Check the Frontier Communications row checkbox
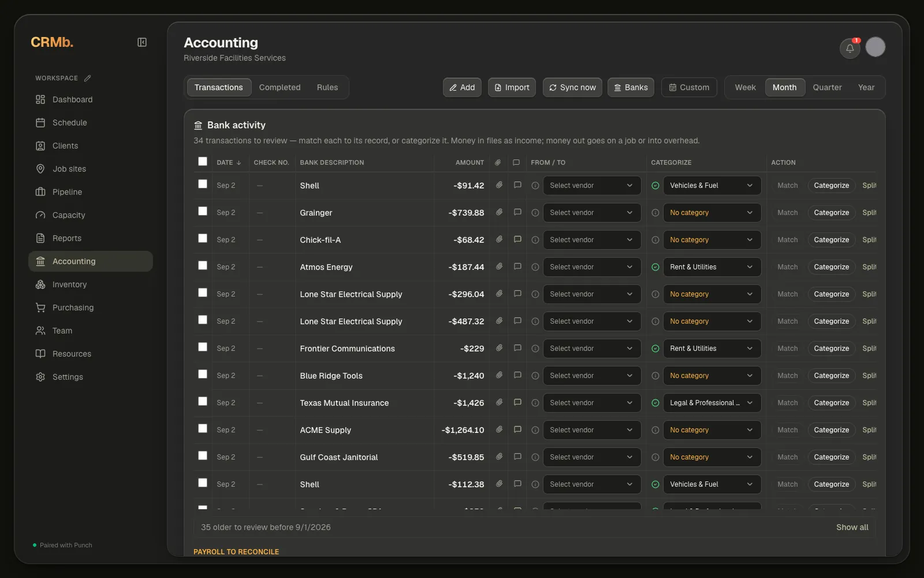 click(x=203, y=347)
